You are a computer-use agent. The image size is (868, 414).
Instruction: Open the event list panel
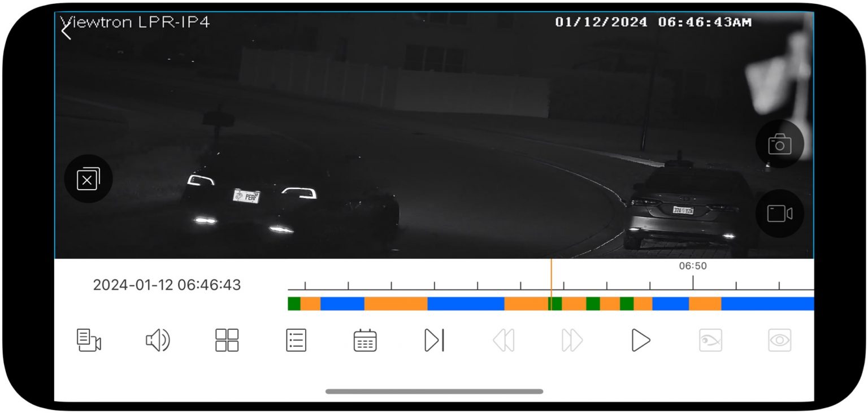[296, 339]
